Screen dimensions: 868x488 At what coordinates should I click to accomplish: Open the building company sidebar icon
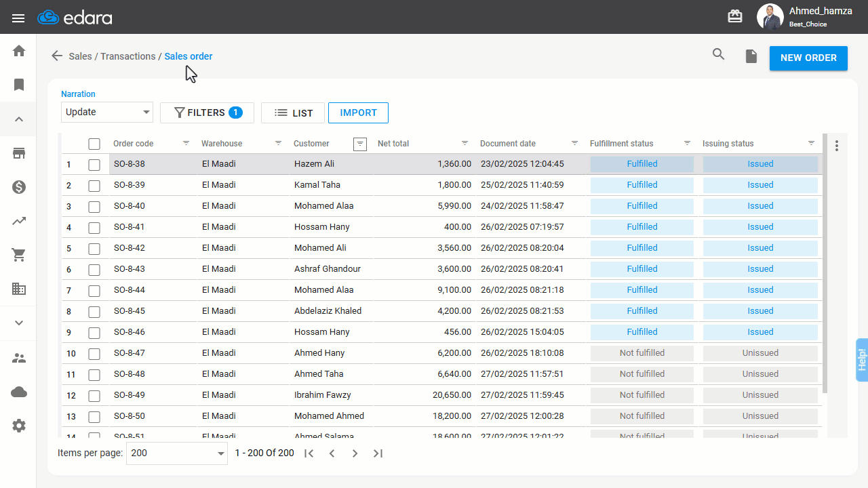click(x=19, y=289)
